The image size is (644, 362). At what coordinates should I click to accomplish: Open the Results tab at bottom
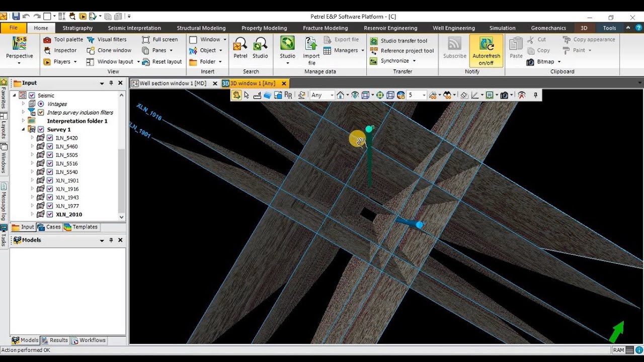pos(54,340)
